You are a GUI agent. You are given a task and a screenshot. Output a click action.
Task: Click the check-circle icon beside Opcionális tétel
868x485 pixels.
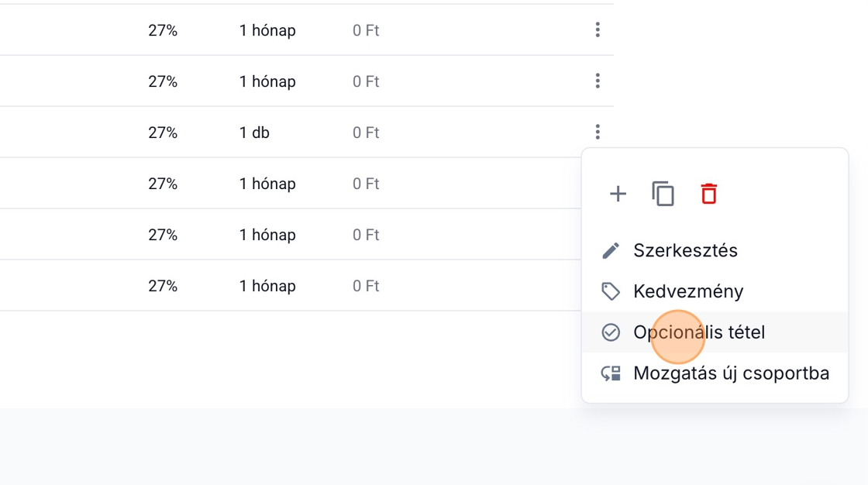[611, 332]
